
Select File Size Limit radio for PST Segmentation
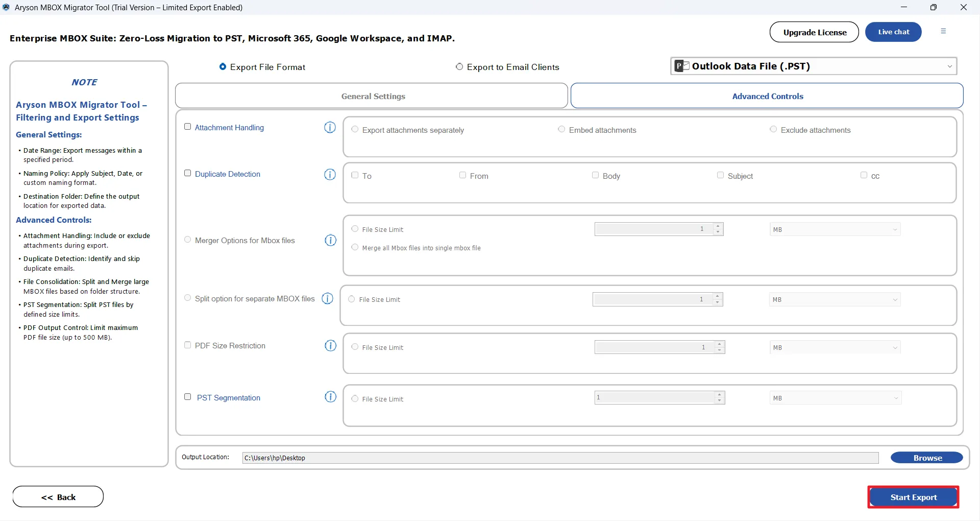(355, 398)
